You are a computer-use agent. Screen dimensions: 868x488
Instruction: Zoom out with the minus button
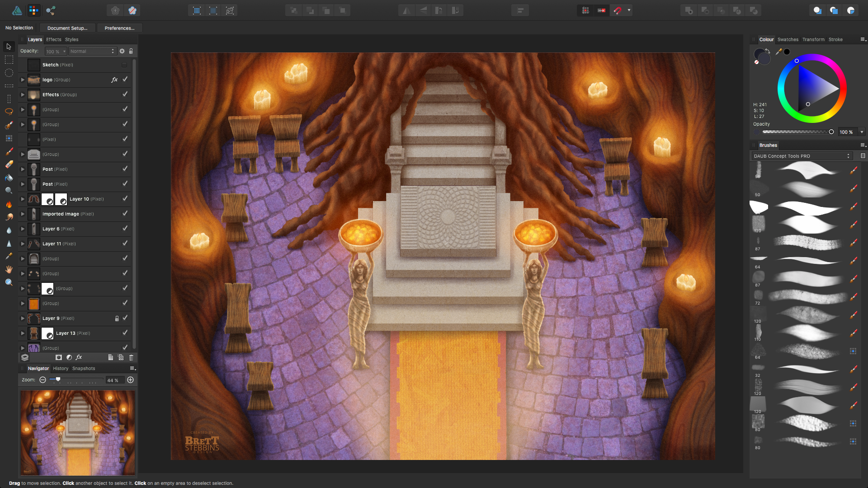pos(42,380)
